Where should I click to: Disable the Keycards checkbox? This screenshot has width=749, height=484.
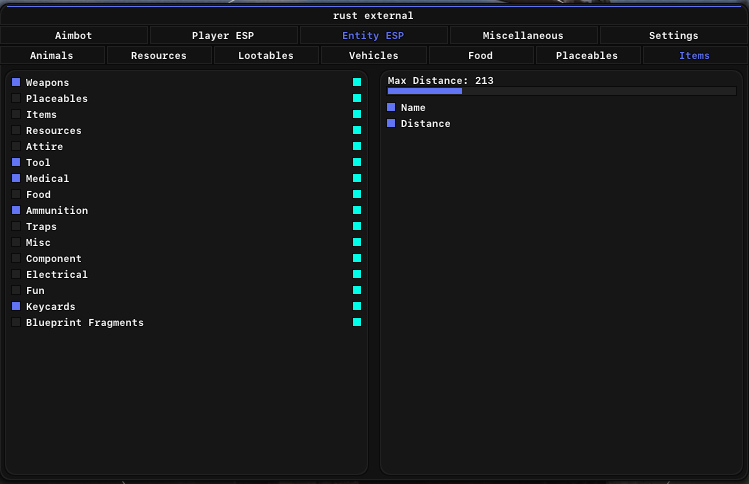tap(16, 306)
